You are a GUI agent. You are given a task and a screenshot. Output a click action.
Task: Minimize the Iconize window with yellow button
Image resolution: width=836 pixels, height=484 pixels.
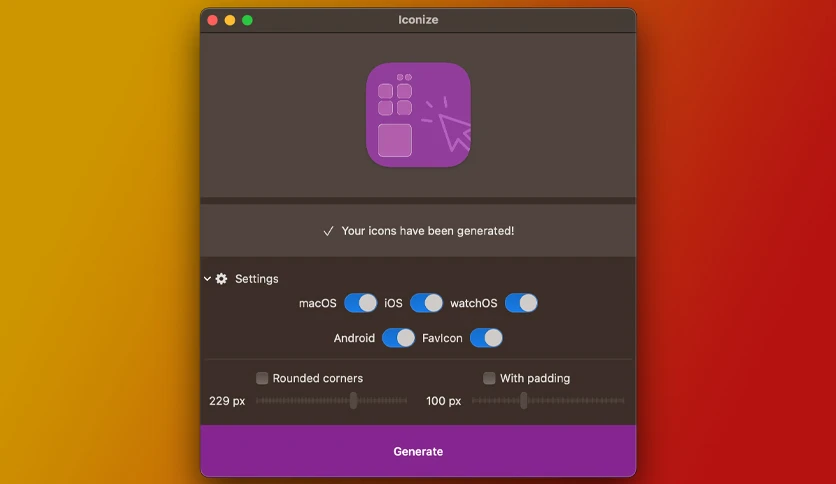(230, 20)
